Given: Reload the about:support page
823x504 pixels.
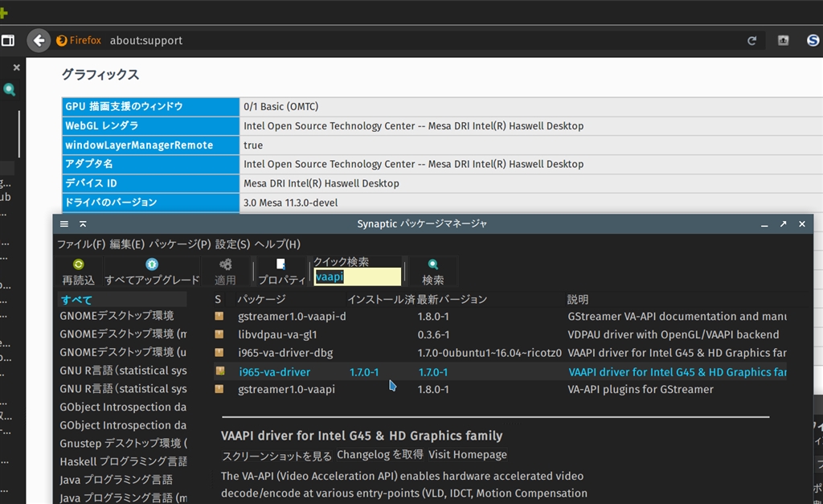Looking at the screenshot, I should [751, 40].
